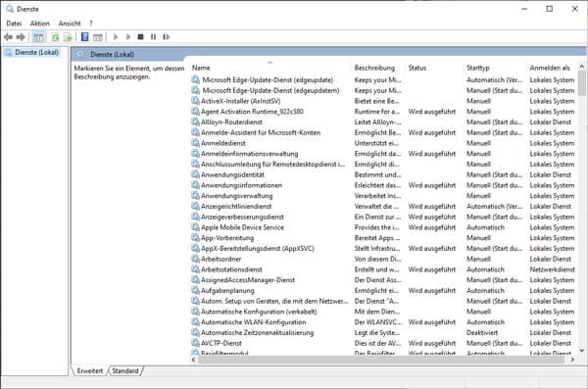The width and height of the screenshot is (588, 389).
Task: Select the Anzeigerichtliniendienst service
Action: tap(383, 206)
